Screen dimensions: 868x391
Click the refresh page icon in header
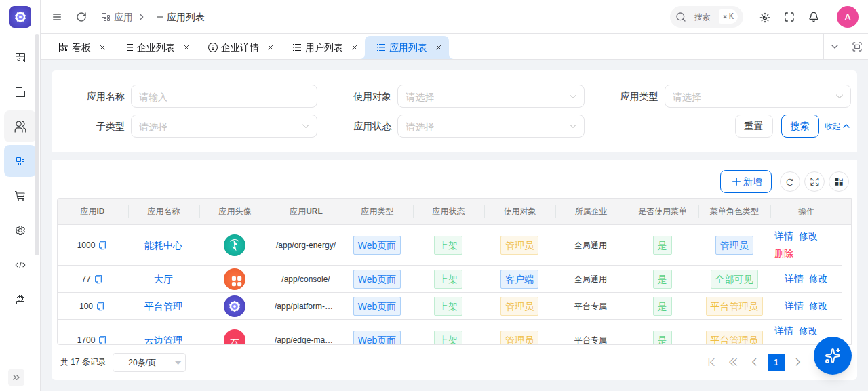(81, 17)
